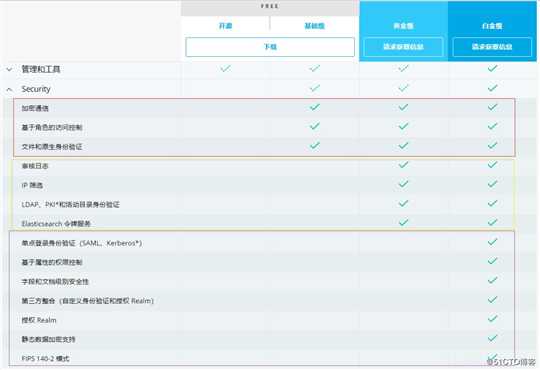This screenshot has width=540, height=370.
Task: Click 审核日志 checkmark in 白金级 column
Action: (492, 165)
